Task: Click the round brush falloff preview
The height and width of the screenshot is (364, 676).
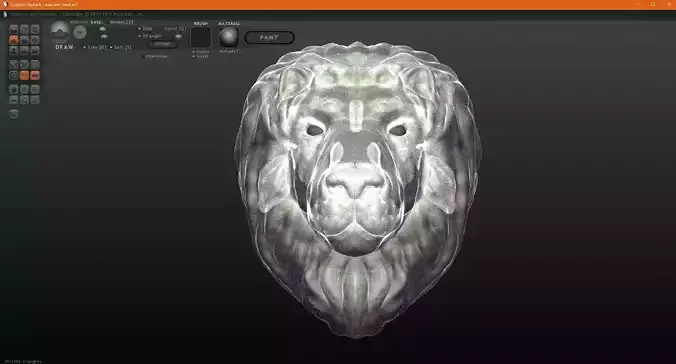Action: [80, 32]
